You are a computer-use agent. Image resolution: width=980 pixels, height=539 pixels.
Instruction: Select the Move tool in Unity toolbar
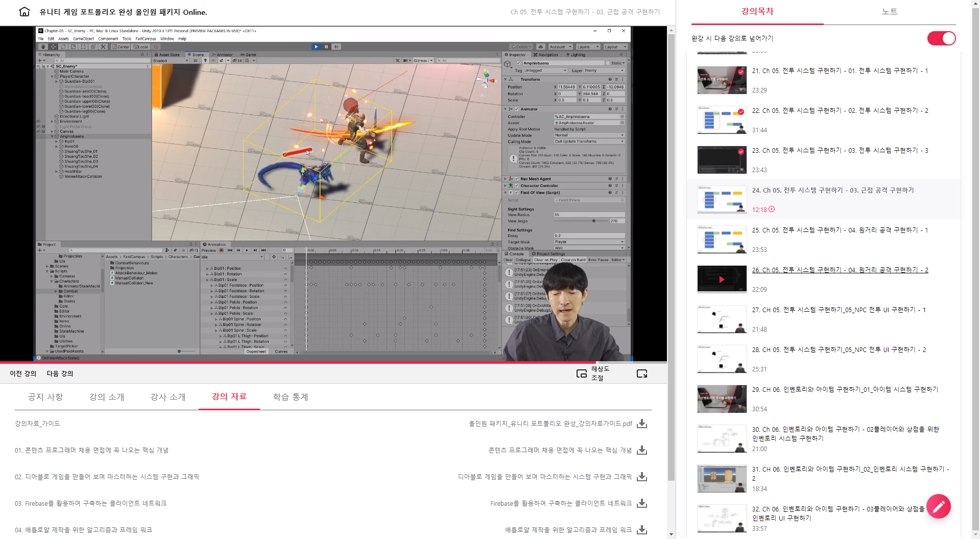pos(53,46)
